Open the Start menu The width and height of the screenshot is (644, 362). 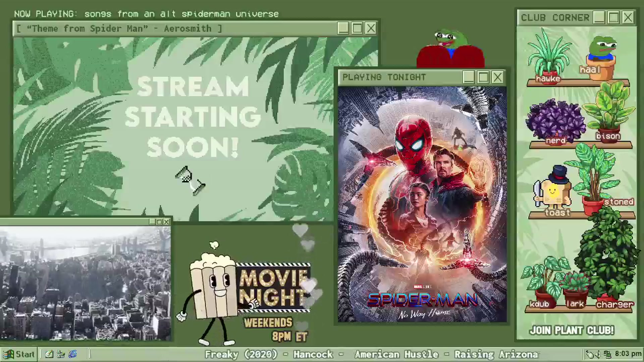(19, 354)
